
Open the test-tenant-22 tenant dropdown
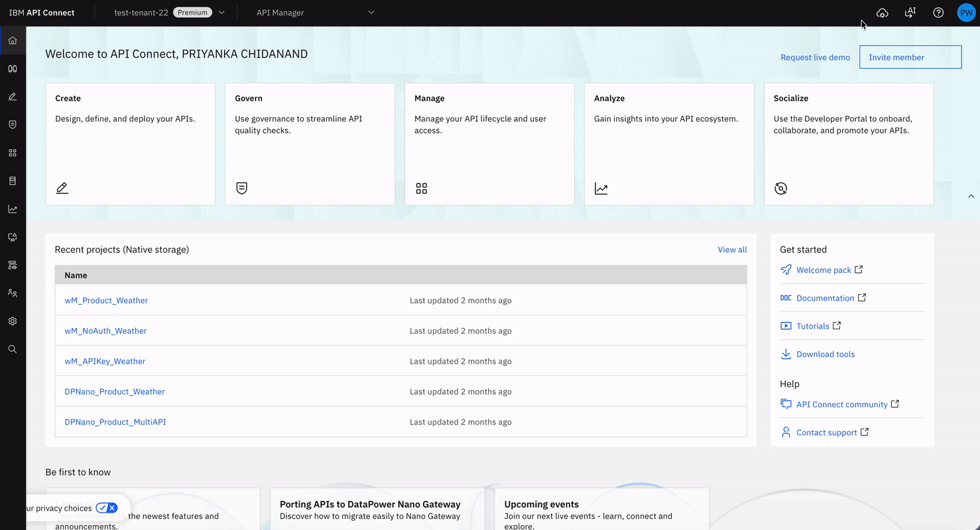(170, 13)
